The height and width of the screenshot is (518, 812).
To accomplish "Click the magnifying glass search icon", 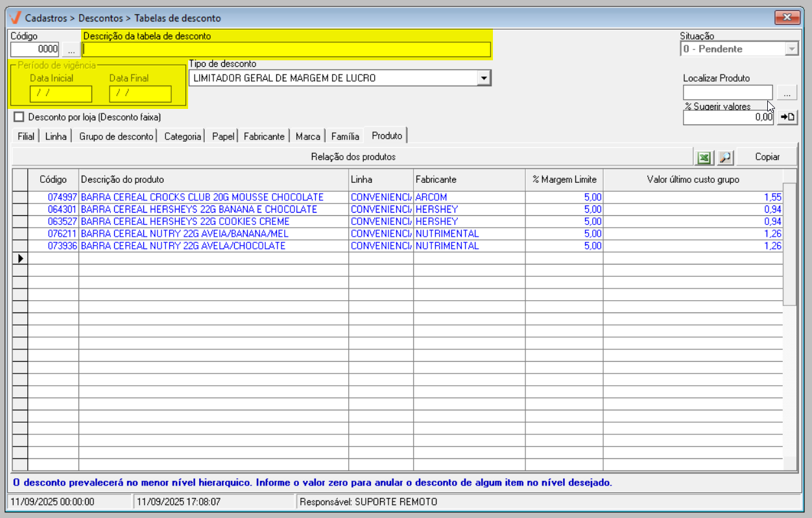I will pyautogui.click(x=724, y=157).
